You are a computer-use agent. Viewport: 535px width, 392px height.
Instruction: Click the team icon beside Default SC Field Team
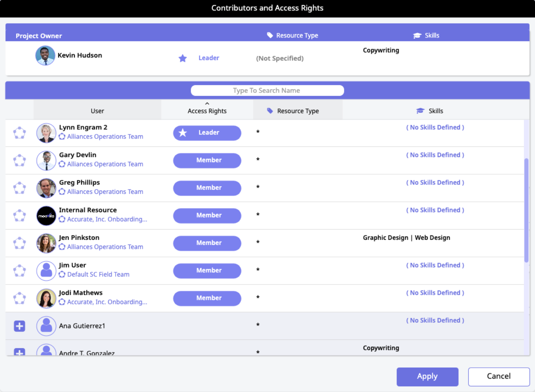point(62,275)
